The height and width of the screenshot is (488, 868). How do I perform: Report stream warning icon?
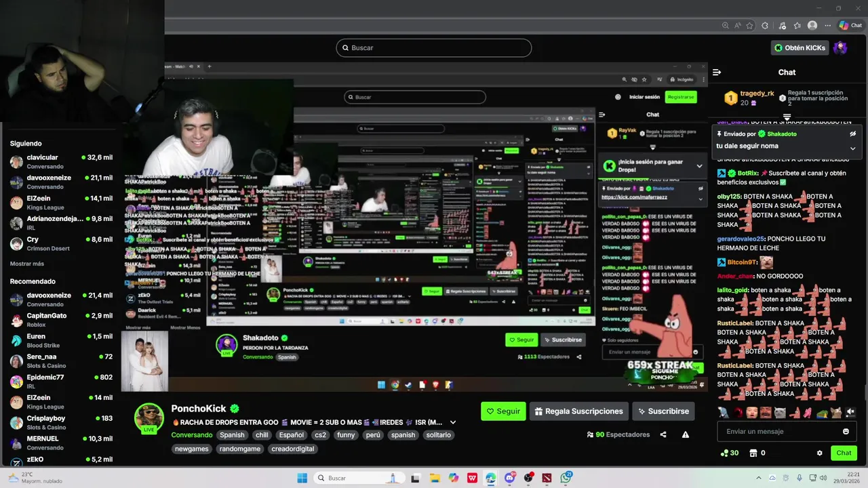(x=686, y=434)
